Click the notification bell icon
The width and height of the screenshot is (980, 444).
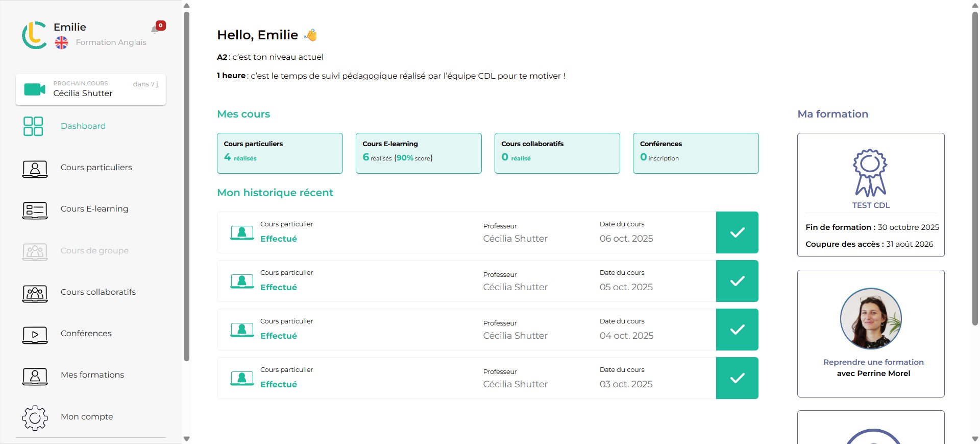[155, 29]
